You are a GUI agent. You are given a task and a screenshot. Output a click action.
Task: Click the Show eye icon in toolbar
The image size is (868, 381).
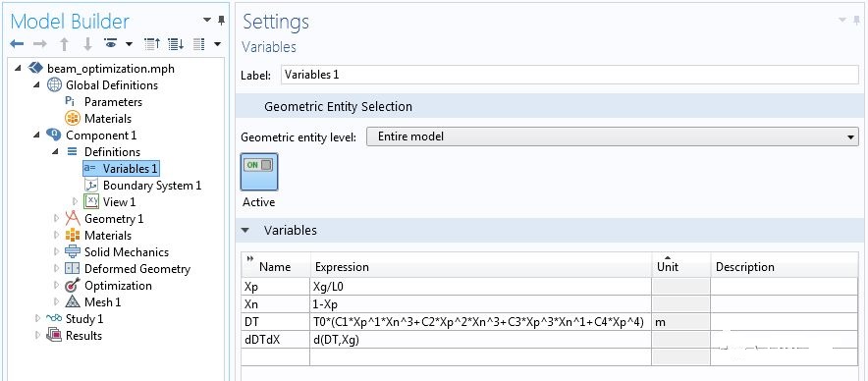click(111, 43)
